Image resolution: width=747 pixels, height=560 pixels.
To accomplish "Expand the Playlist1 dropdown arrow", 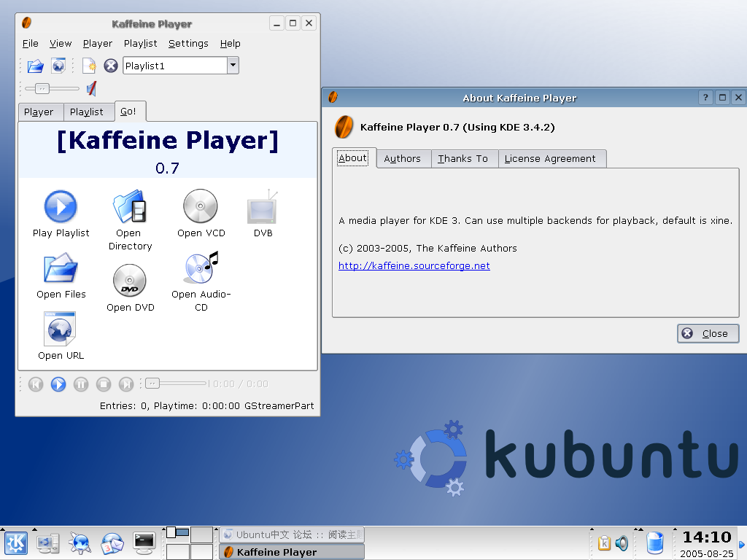I will [x=233, y=65].
